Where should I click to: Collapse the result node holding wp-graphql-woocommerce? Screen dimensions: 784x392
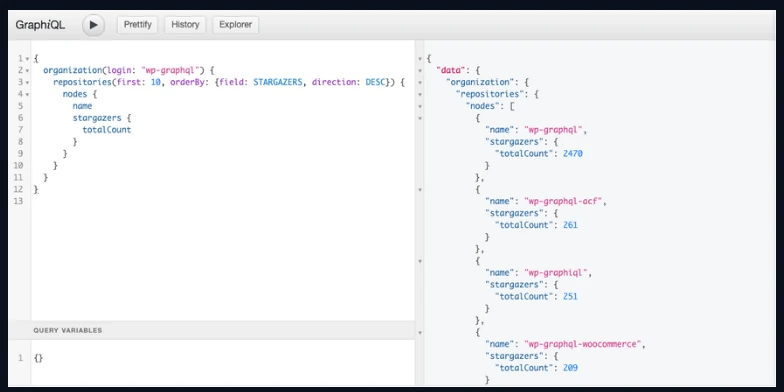[x=420, y=332]
